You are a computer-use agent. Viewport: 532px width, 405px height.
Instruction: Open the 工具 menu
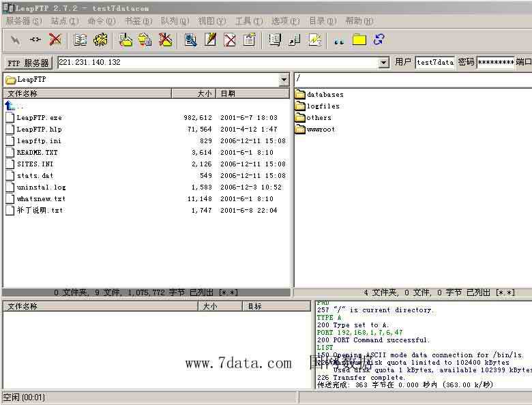point(249,21)
